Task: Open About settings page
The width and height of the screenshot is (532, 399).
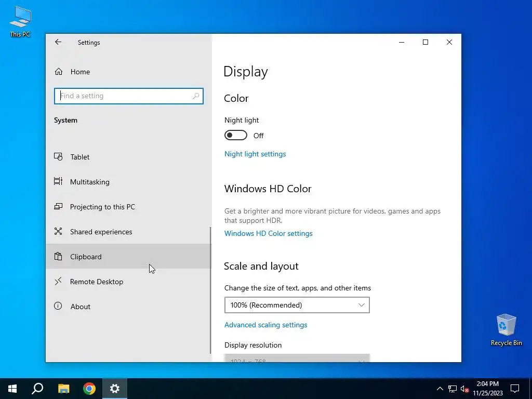Action: [x=128, y=307]
